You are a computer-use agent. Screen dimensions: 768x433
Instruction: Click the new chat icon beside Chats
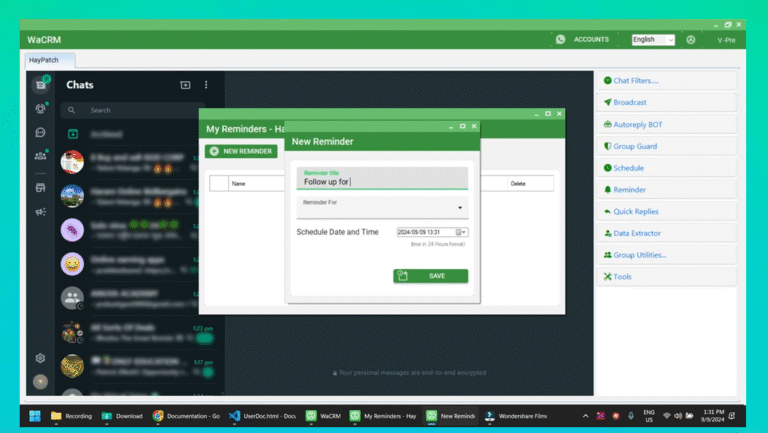tap(185, 85)
